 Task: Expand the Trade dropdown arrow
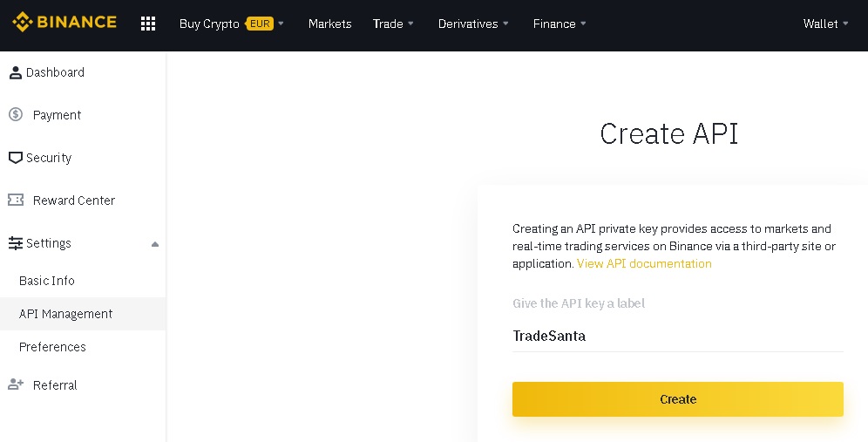pyautogui.click(x=410, y=24)
